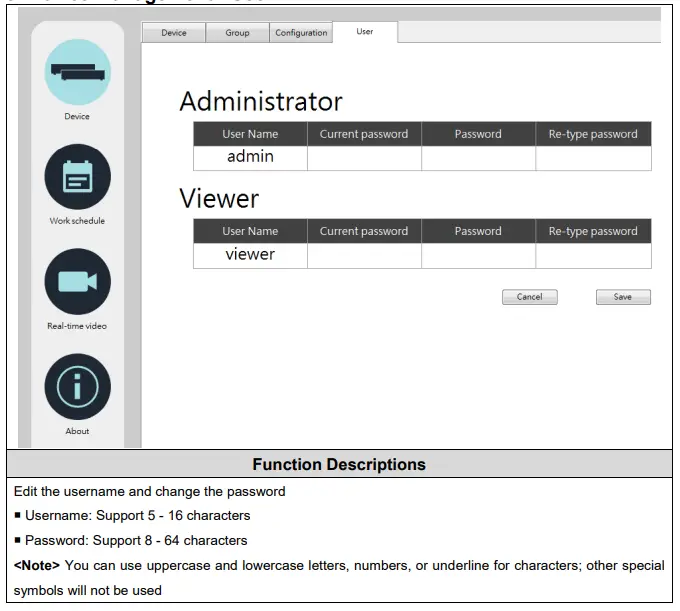Click 'Username: Support 5 - 16 characters' line
This screenshot has width=680, height=611.
click(x=137, y=515)
